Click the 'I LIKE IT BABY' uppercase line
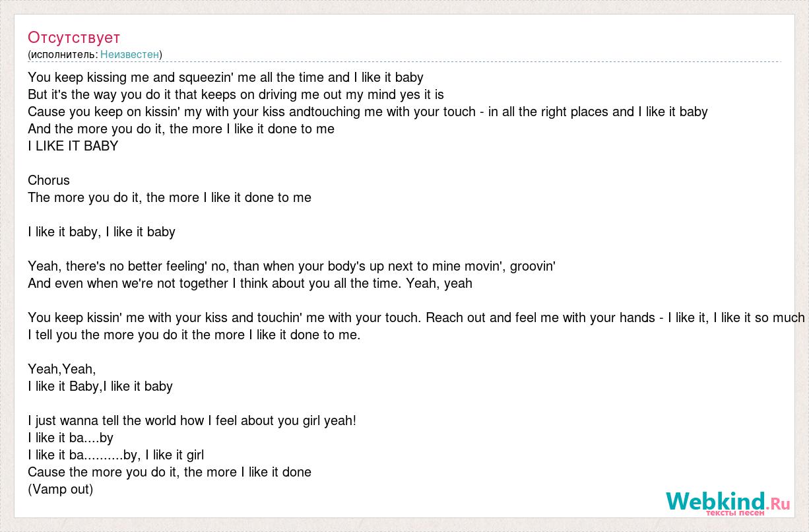Image resolution: width=809 pixels, height=532 pixels. coord(73,146)
